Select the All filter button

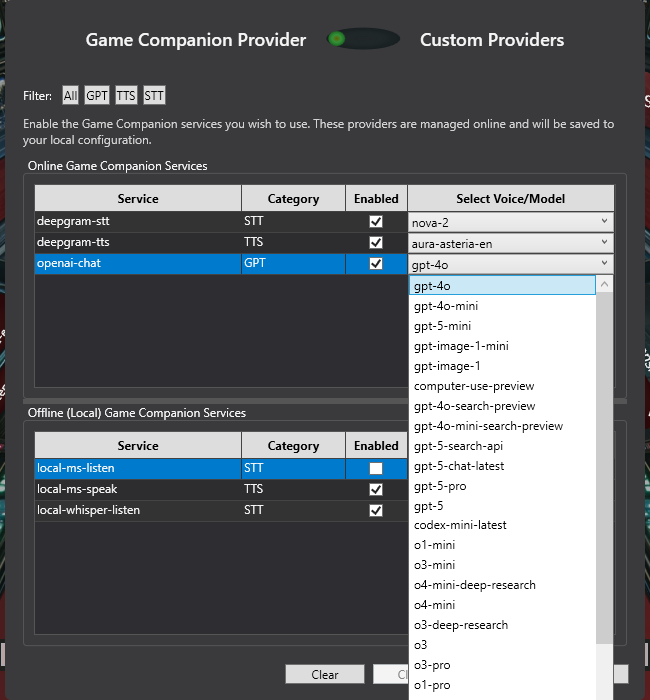(x=70, y=96)
